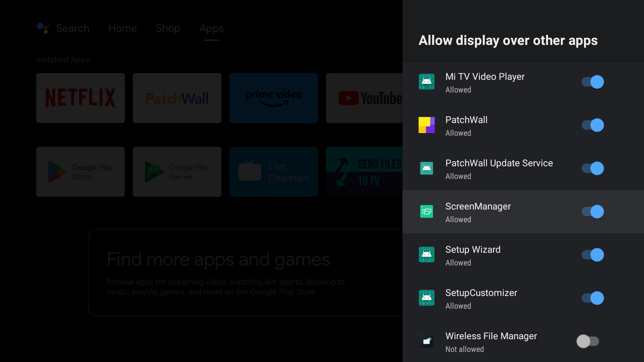This screenshot has width=644, height=362.
Task: Go to the Home tab
Action: pyautogui.click(x=122, y=28)
